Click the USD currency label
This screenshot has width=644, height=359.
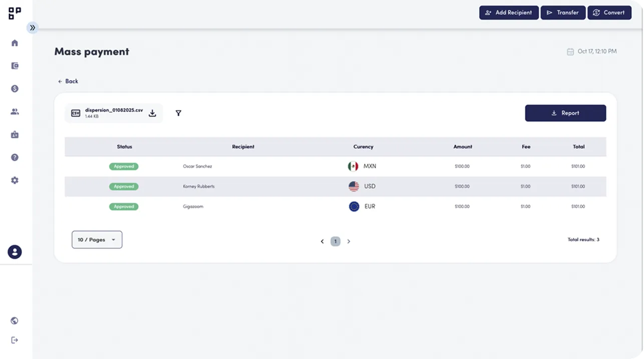coord(370,186)
